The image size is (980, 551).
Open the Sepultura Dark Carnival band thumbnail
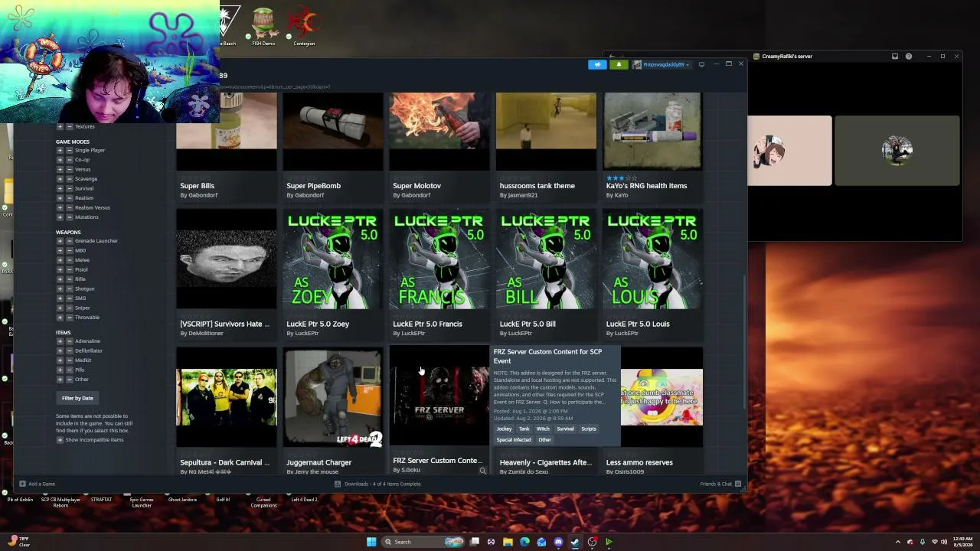tap(227, 397)
